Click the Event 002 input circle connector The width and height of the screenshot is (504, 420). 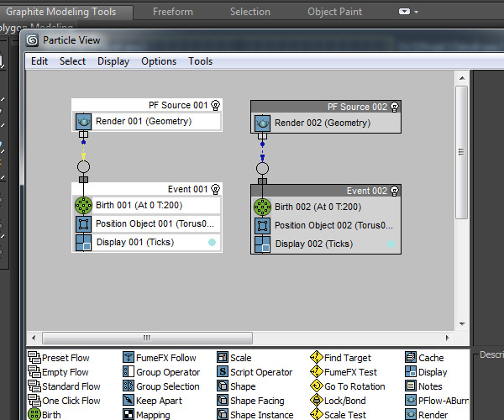click(262, 168)
